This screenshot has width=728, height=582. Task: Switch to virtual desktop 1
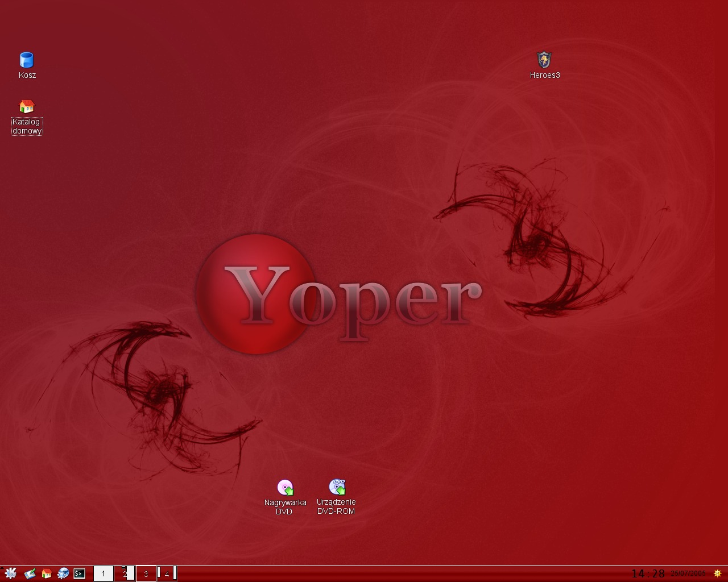click(104, 573)
